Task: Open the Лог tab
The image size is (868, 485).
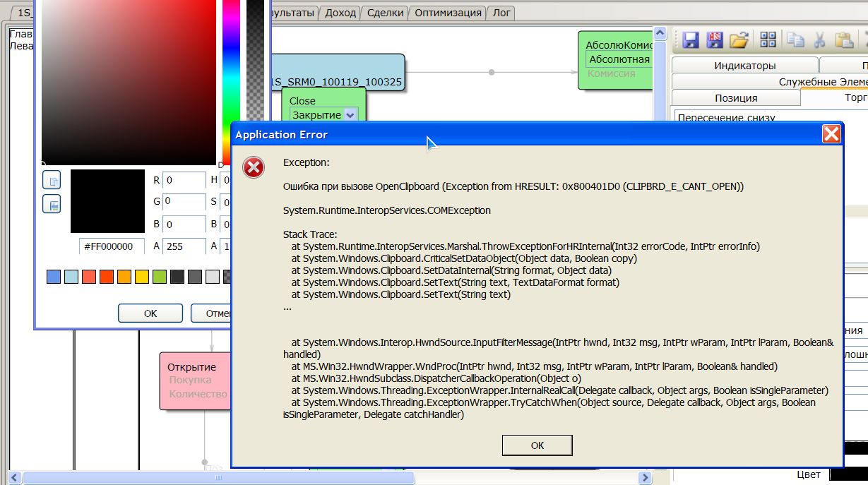Action: (501, 13)
